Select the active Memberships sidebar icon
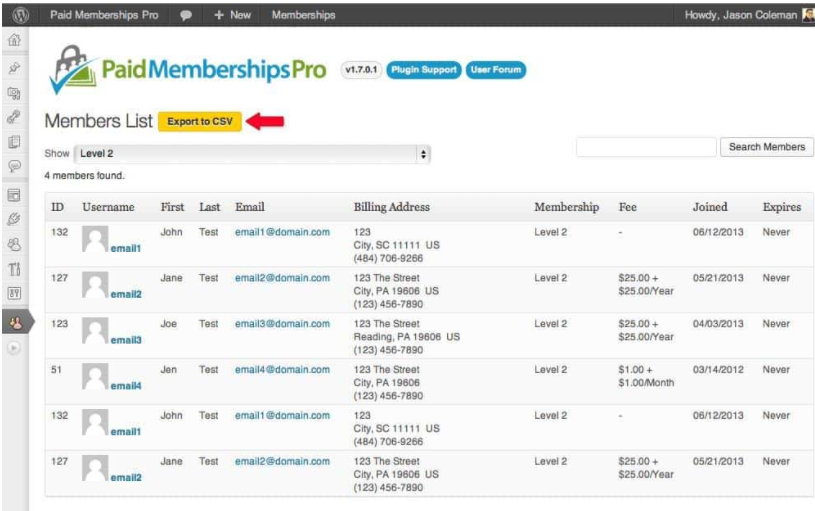 [x=16, y=323]
